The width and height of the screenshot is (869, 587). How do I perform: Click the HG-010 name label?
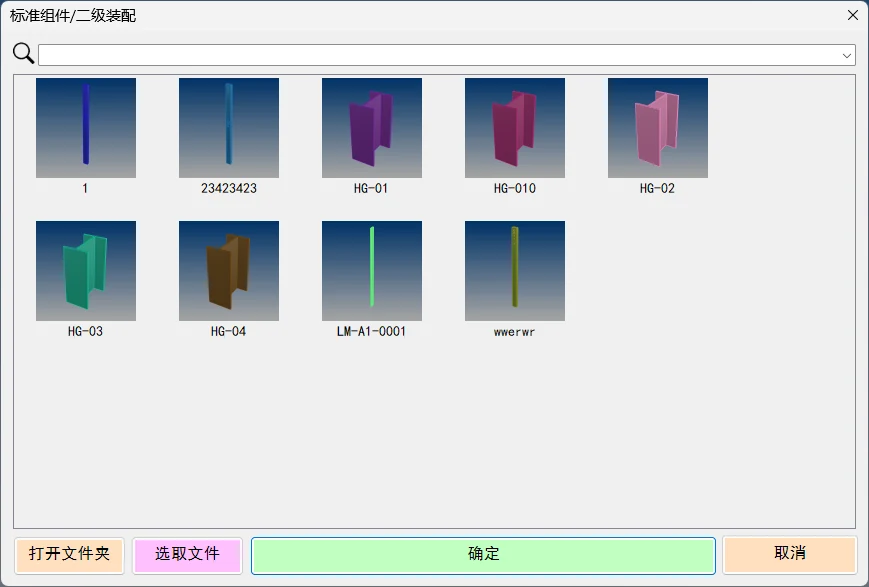pyautogui.click(x=515, y=188)
